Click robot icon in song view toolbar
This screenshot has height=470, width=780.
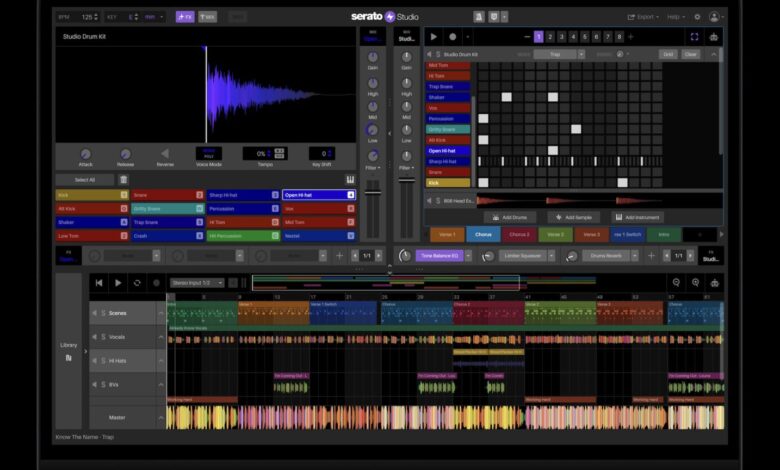714,282
